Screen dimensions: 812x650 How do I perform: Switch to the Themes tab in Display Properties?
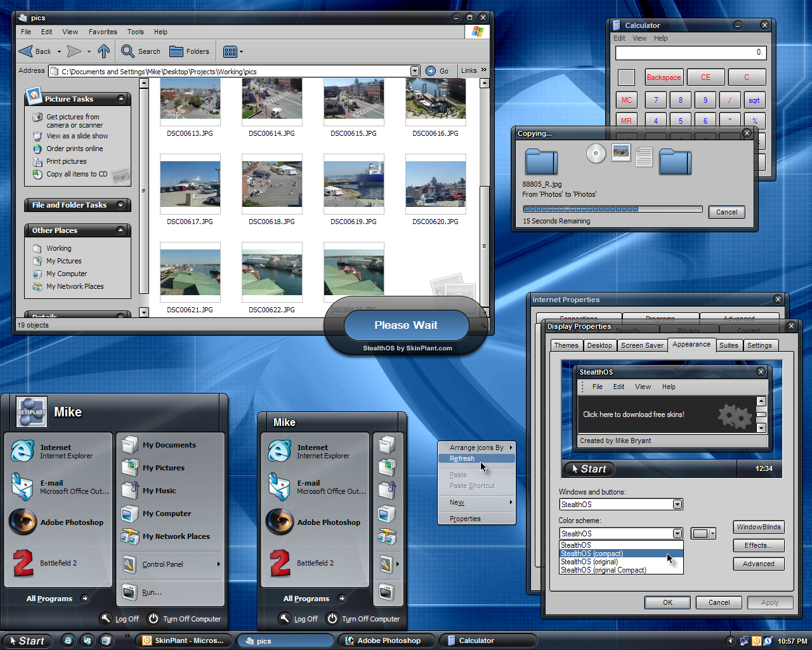click(566, 345)
